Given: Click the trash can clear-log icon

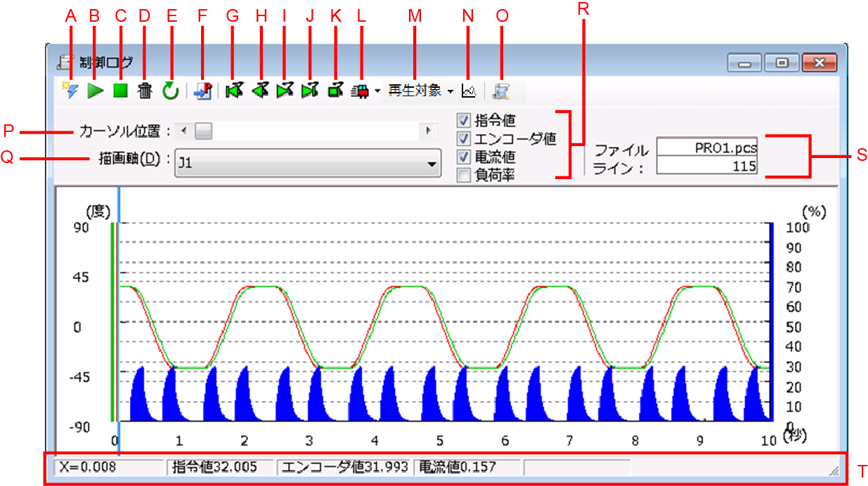Looking at the screenshot, I should (144, 91).
